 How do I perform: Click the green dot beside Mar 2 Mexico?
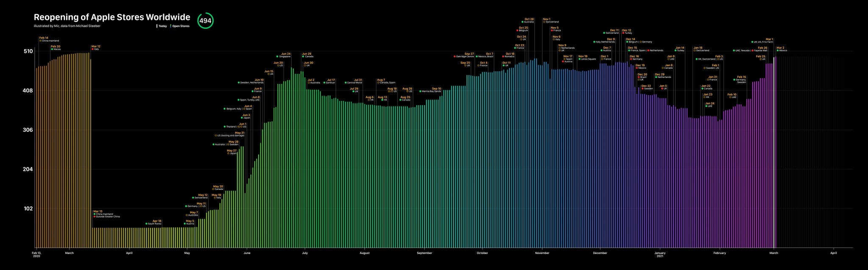778,51
